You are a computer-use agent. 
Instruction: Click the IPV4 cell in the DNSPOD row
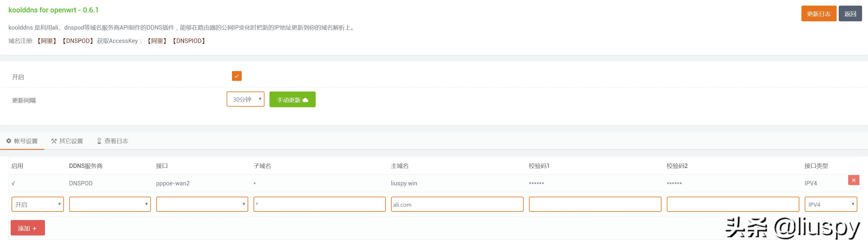pyautogui.click(x=811, y=183)
